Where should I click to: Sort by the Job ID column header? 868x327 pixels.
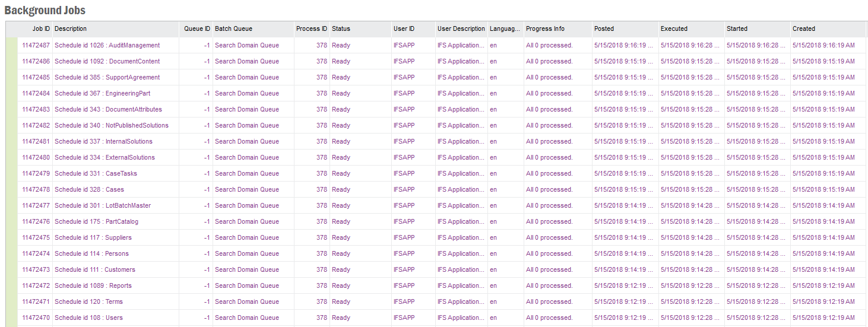[41, 28]
